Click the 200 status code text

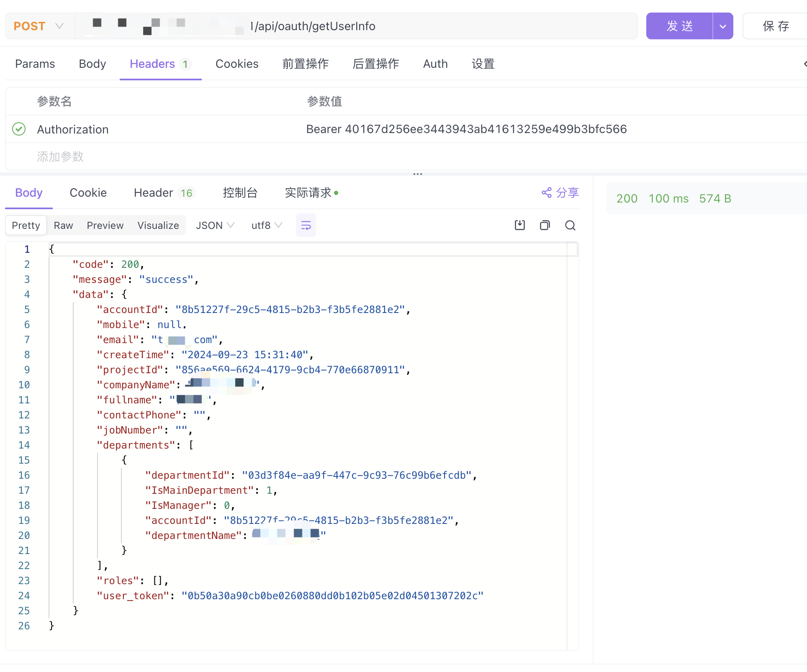tap(627, 198)
